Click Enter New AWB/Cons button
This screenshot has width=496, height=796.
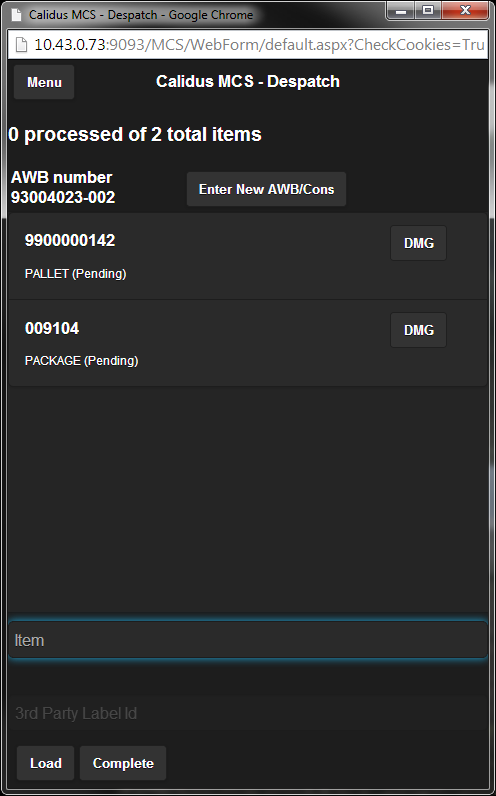267,189
